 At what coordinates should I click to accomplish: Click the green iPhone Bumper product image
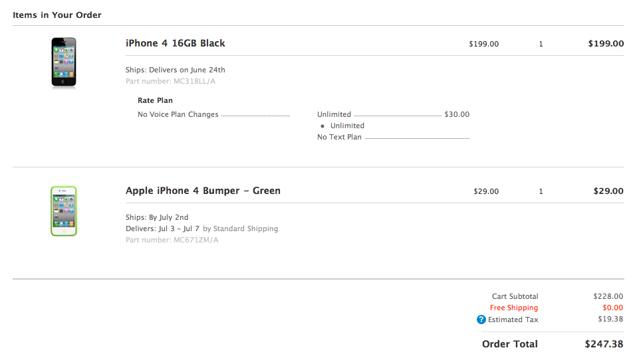pyautogui.click(x=64, y=211)
